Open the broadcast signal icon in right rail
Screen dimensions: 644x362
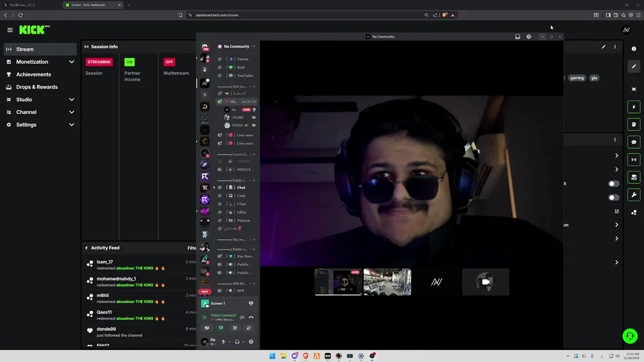(x=634, y=159)
